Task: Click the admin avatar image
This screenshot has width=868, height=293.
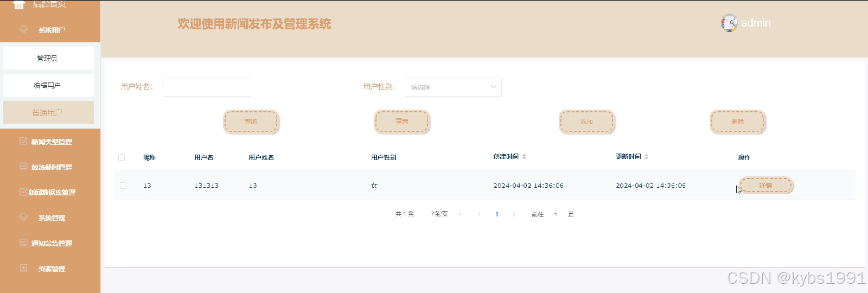Action: coord(729,23)
